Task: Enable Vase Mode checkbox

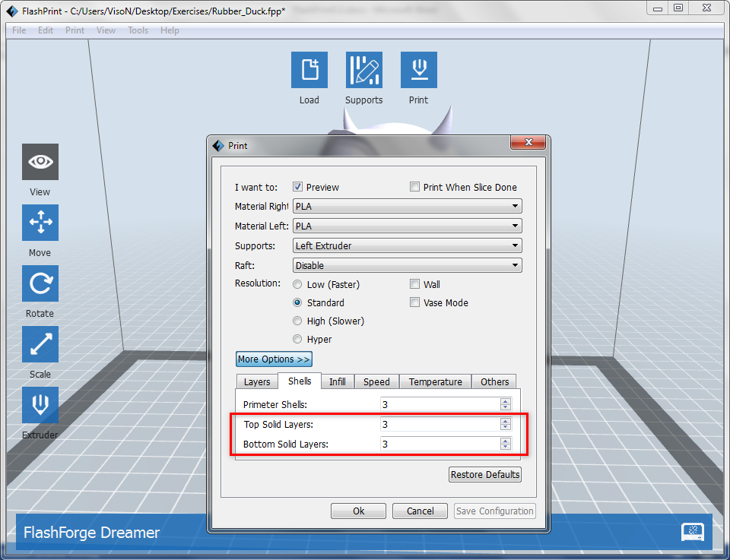Action: pos(414,302)
